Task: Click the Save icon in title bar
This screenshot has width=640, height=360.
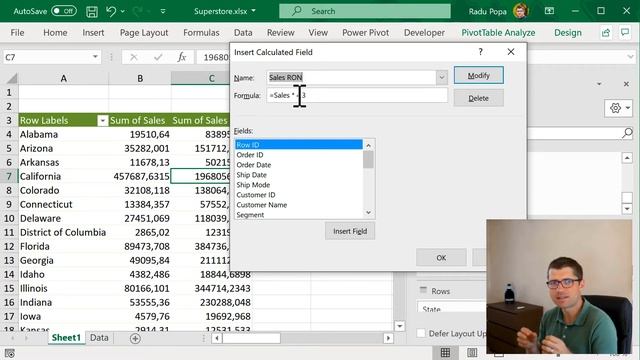Action: 92,11
